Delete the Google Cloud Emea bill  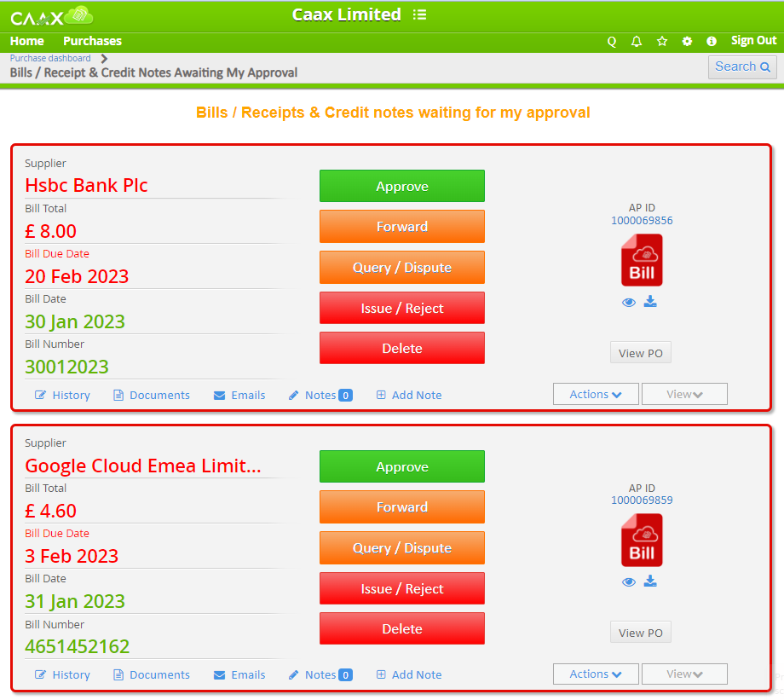click(x=402, y=629)
